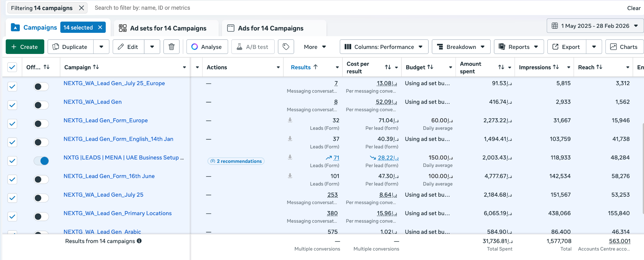Screen dimensions: 644x260
Task: Open the Reports dropdown
Action: (519, 47)
